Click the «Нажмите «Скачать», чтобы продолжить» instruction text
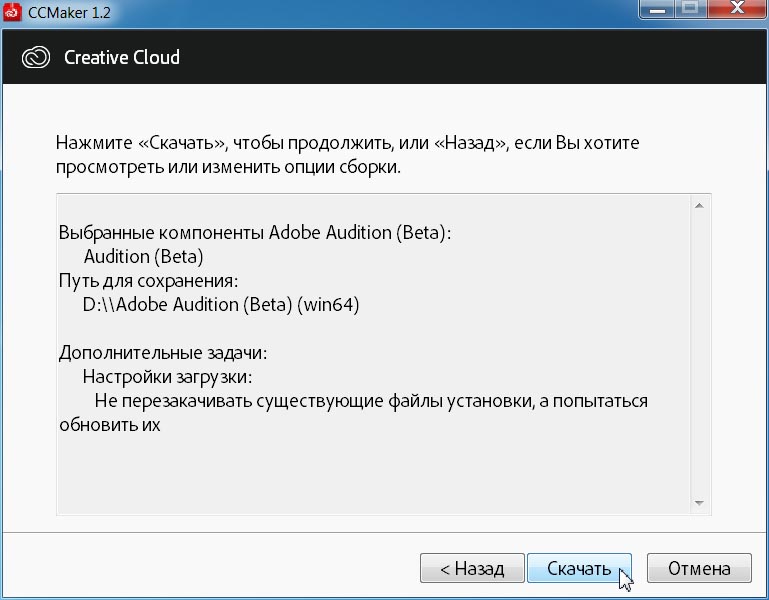Screen dimensions: 769x600 (x=347, y=143)
